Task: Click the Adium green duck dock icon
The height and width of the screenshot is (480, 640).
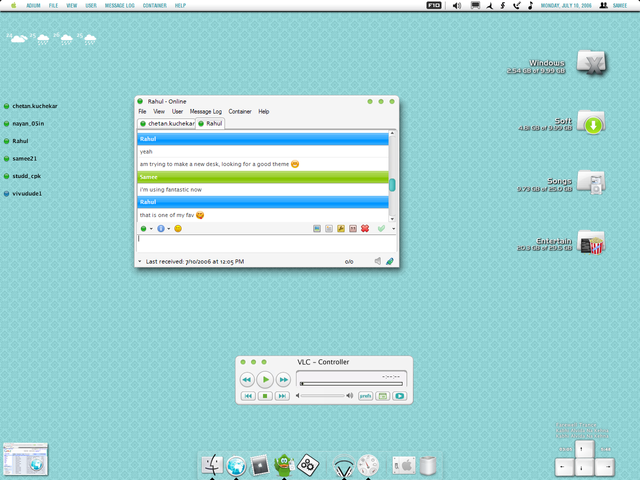Action: click(285, 464)
